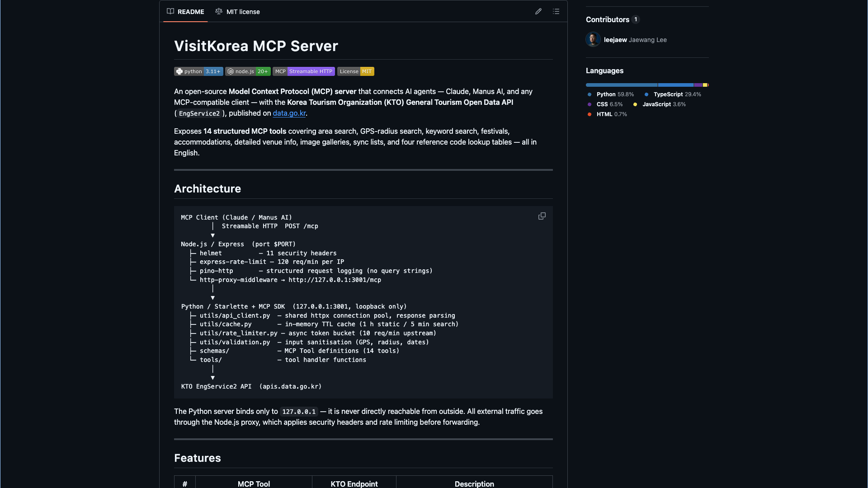Click the pencil edit README icon
Screen dimensions: 868x488
pos(538,12)
